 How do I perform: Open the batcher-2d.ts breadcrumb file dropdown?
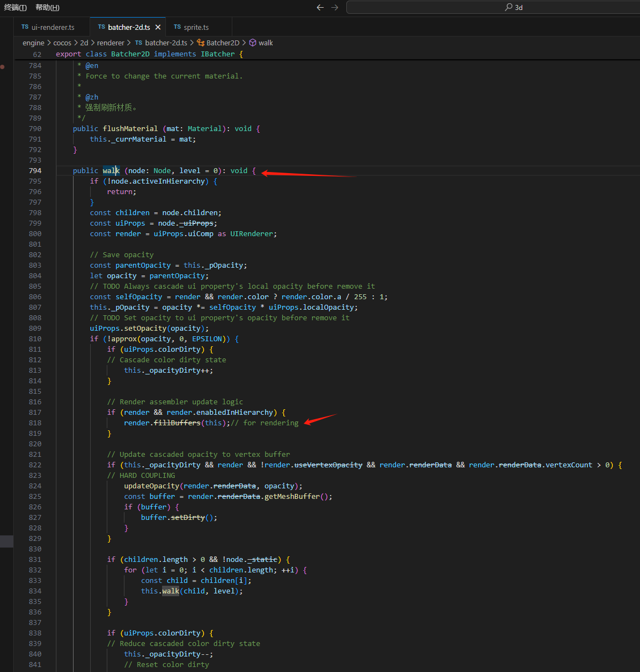pyautogui.click(x=166, y=43)
